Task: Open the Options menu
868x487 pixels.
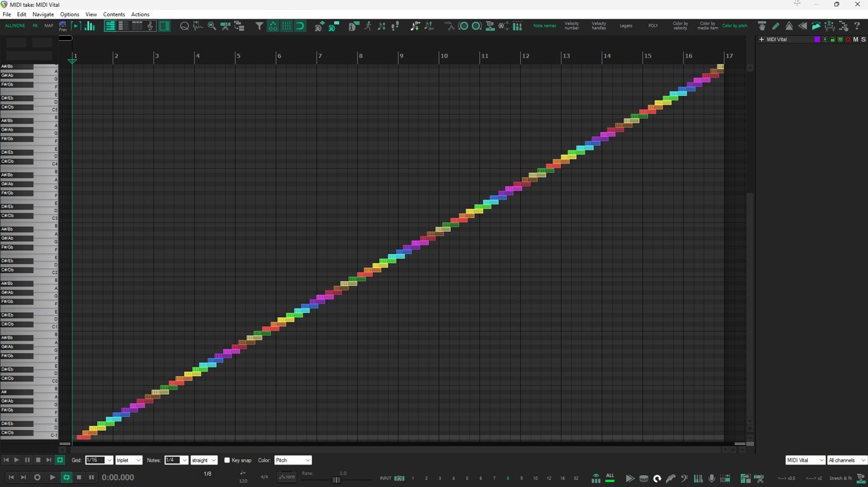Action: (x=69, y=14)
